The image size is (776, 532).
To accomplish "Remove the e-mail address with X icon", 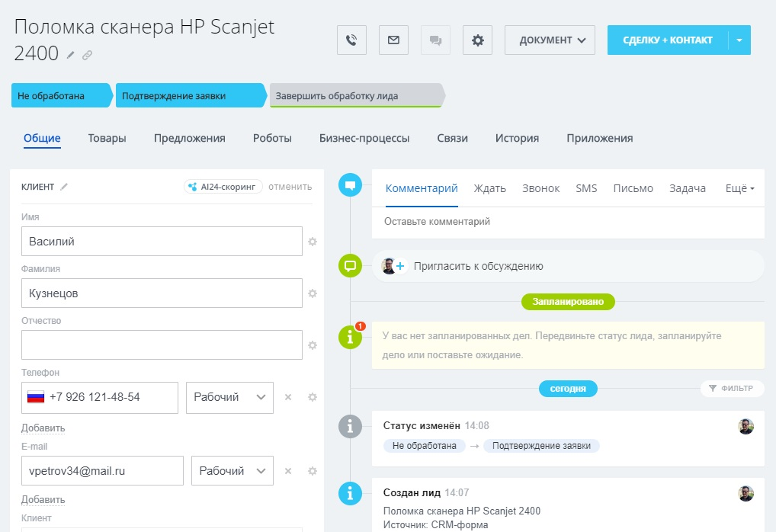I will (288, 471).
